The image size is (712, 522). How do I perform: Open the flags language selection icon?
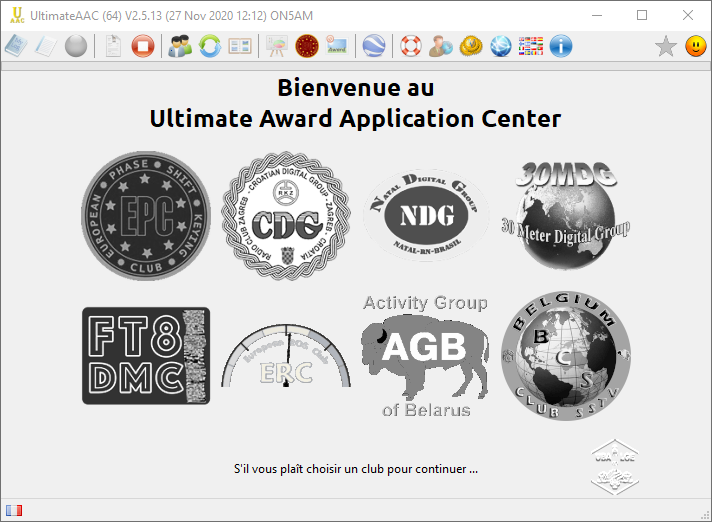531,46
